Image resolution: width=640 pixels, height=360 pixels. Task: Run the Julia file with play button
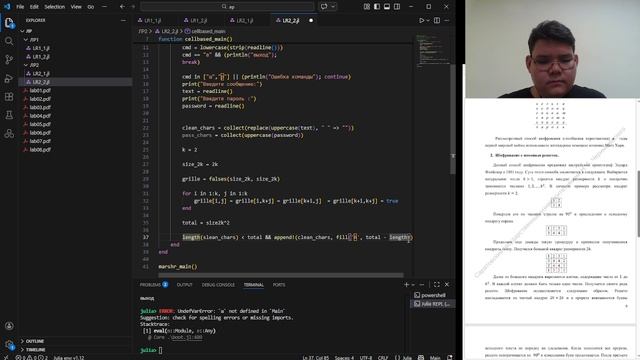point(422,20)
